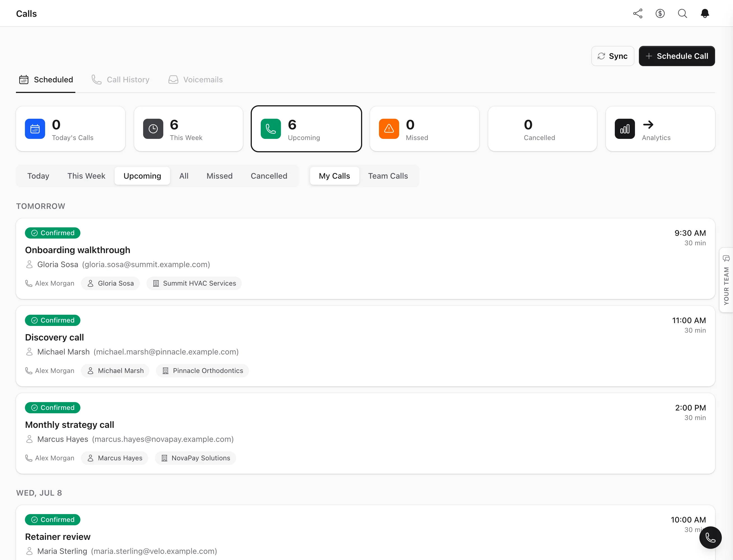Click the 2:00 PM time on Monthly strategy call
Screen dimensions: 733x560
(x=690, y=408)
